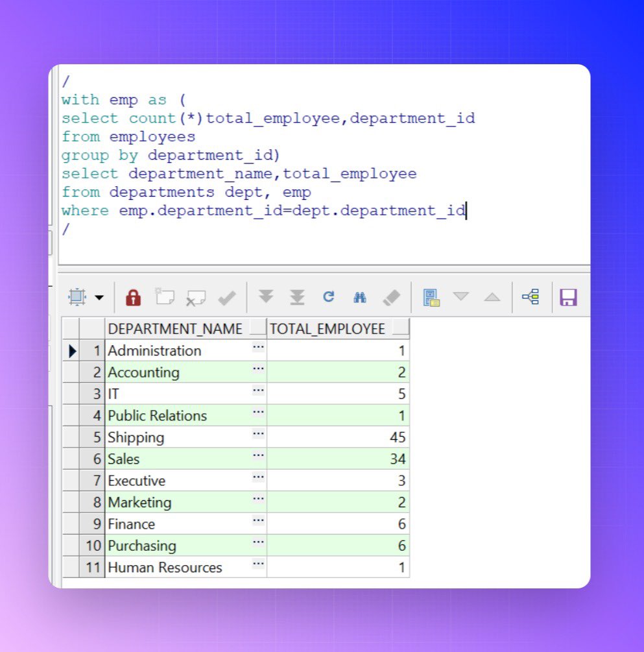Screen dimensions: 644x652
Task: Click the current row pointer arrow indicator
Action: [71, 351]
